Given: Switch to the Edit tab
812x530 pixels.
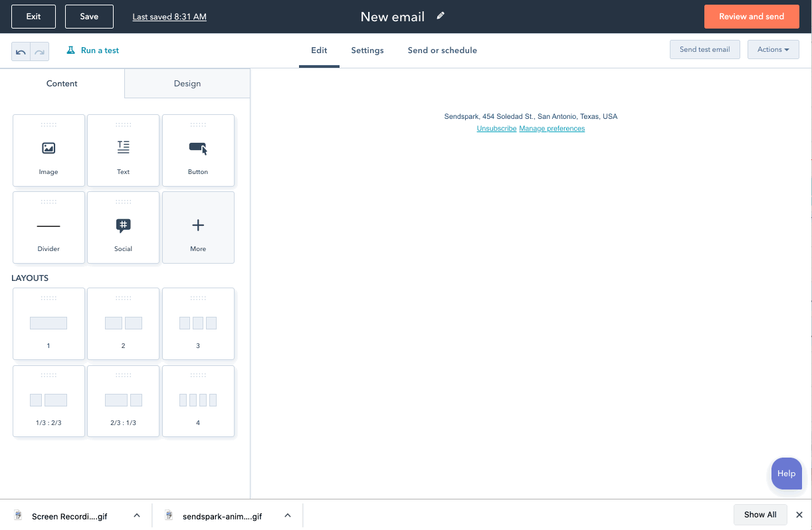Looking at the screenshot, I should pos(319,50).
